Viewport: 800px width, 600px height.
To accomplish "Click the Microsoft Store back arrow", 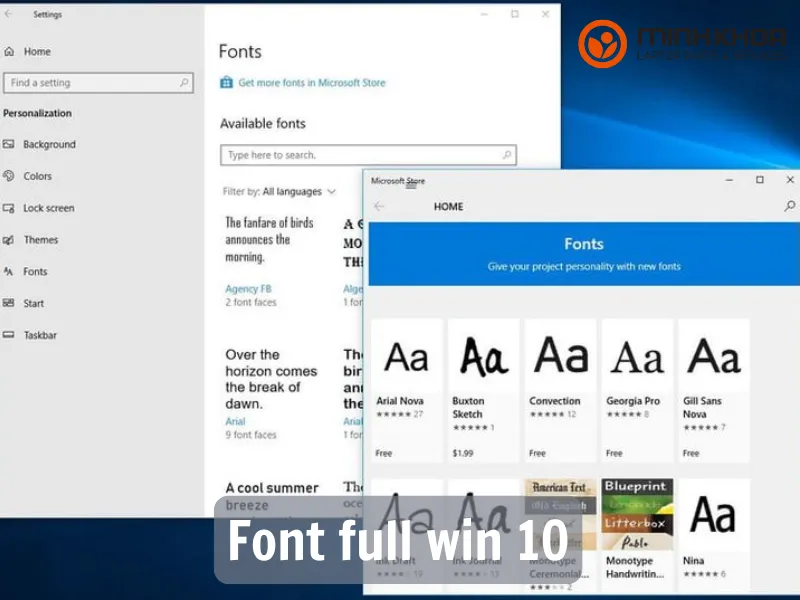I will (x=379, y=206).
